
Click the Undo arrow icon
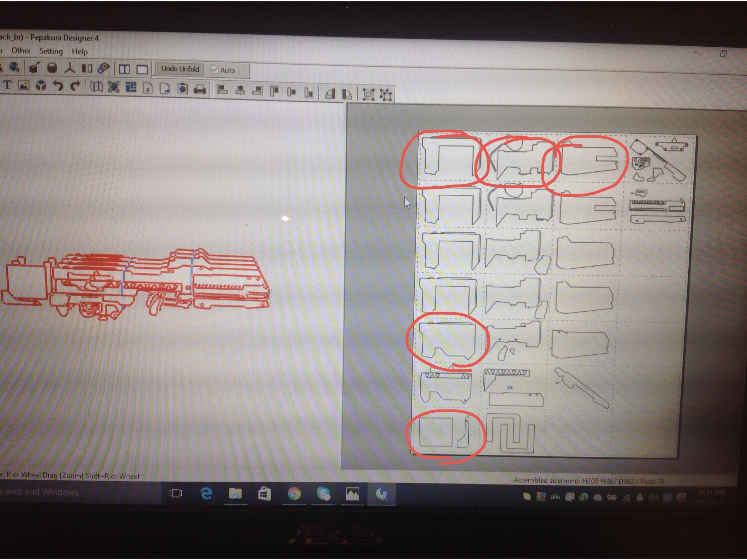tap(58, 86)
